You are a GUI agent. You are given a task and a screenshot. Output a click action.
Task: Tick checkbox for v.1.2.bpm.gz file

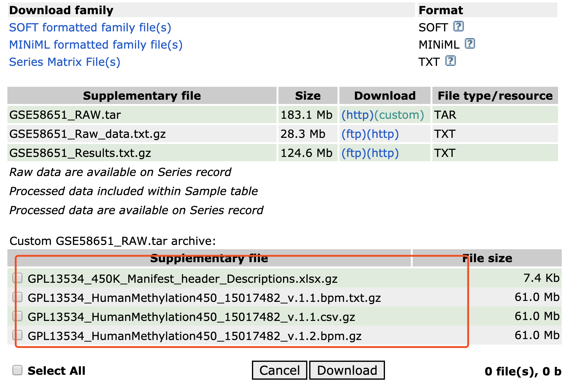(x=18, y=335)
